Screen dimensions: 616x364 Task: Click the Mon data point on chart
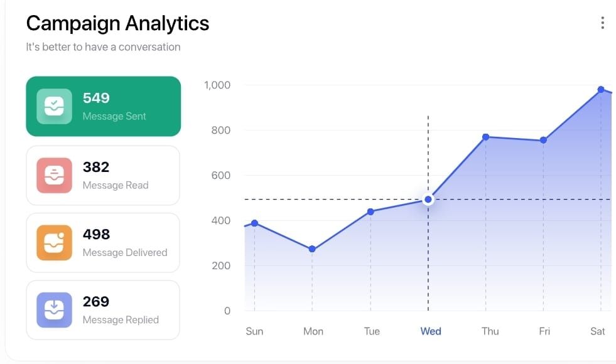click(x=312, y=249)
